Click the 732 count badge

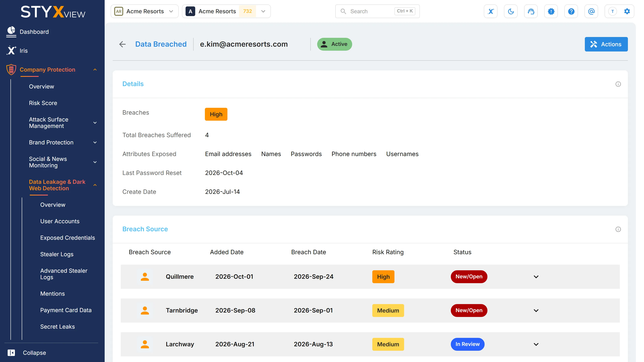click(x=247, y=11)
